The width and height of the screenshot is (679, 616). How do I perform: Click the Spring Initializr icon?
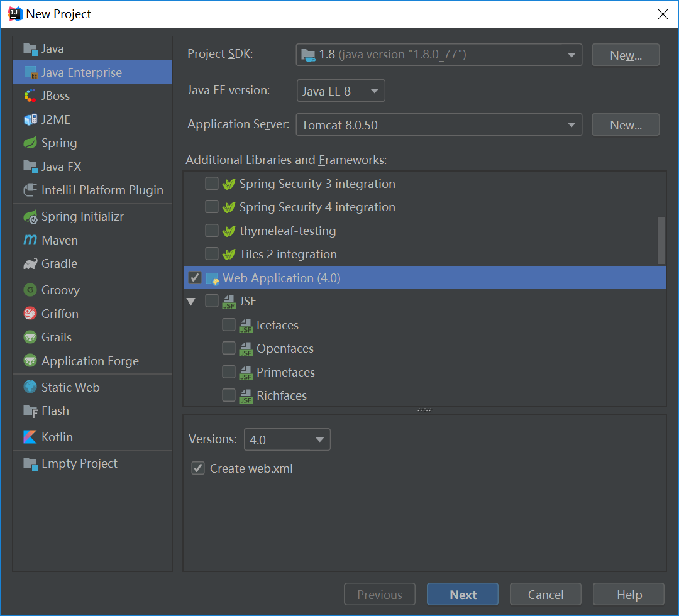coord(30,216)
